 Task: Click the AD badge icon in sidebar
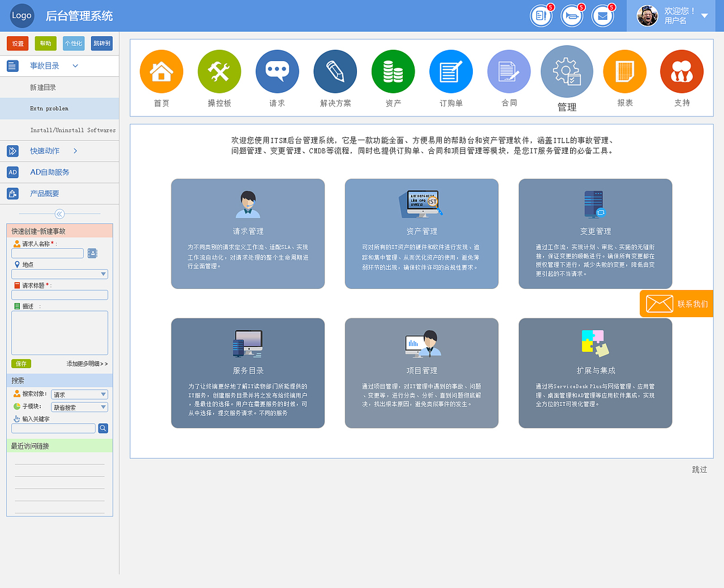[x=12, y=172]
